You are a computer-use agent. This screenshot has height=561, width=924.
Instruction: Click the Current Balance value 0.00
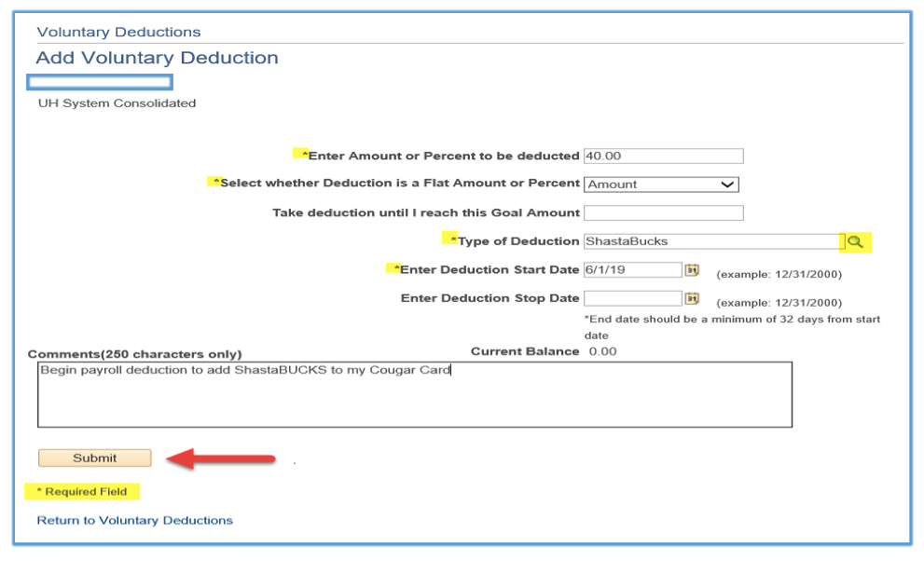click(x=602, y=353)
